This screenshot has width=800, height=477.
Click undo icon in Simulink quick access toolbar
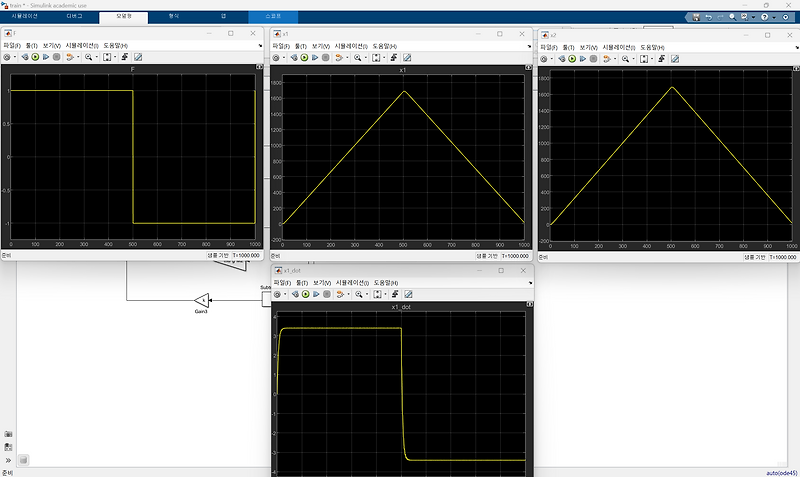coord(709,17)
